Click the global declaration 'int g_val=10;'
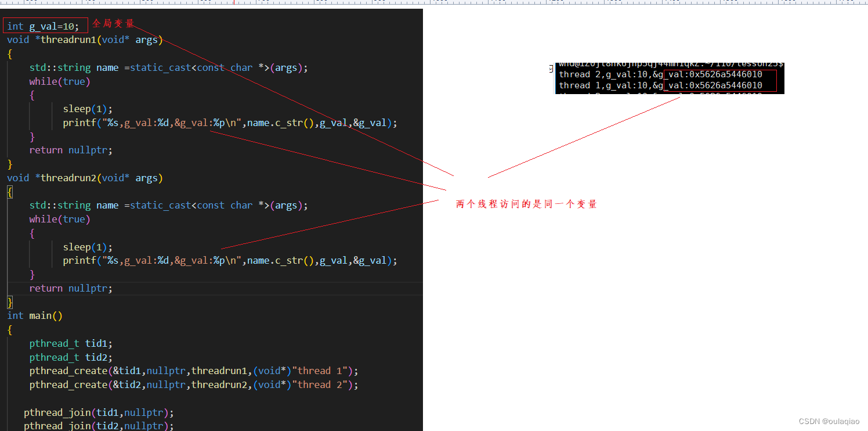868x431 pixels. (x=43, y=26)
